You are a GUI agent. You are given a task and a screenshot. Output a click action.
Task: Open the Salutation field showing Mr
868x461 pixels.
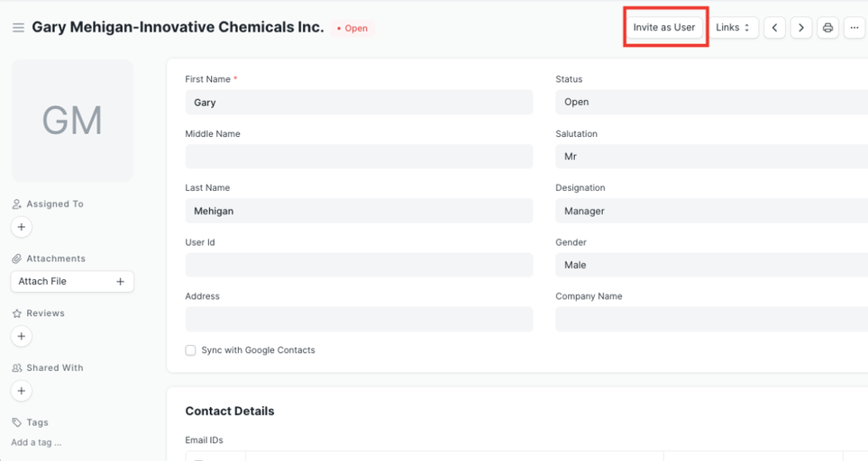(x=712, y=157)
